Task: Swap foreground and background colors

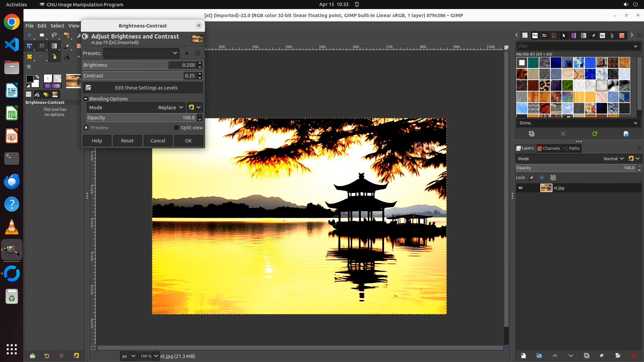Action: pyautogui.click(x=37, y=77)
